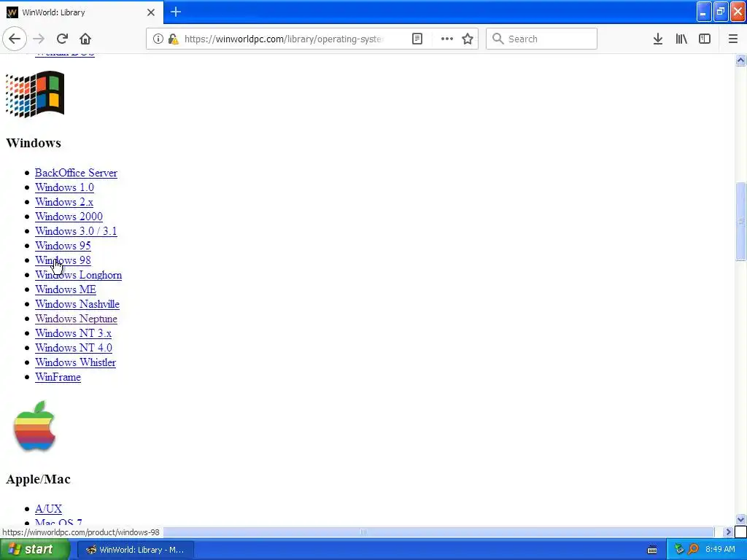Show site information icon in address bar
The width and height of the screenshot is (747, 560).
[x=158, y=39]
